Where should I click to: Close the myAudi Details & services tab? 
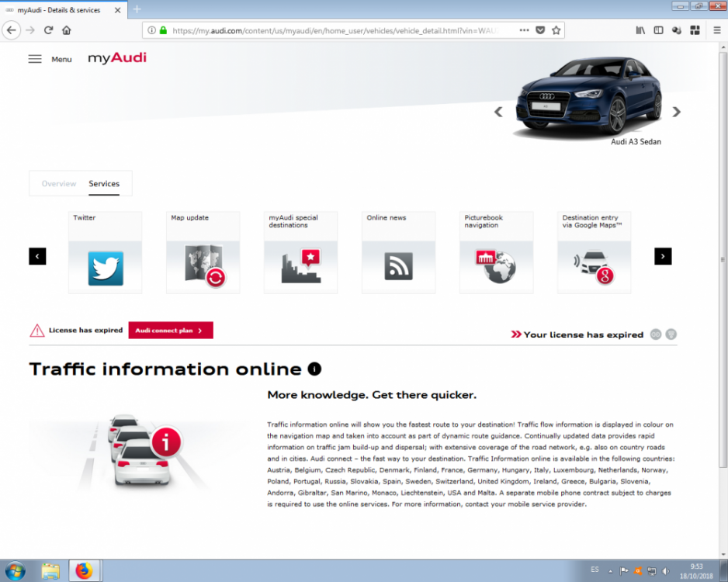tap(118, 10)
